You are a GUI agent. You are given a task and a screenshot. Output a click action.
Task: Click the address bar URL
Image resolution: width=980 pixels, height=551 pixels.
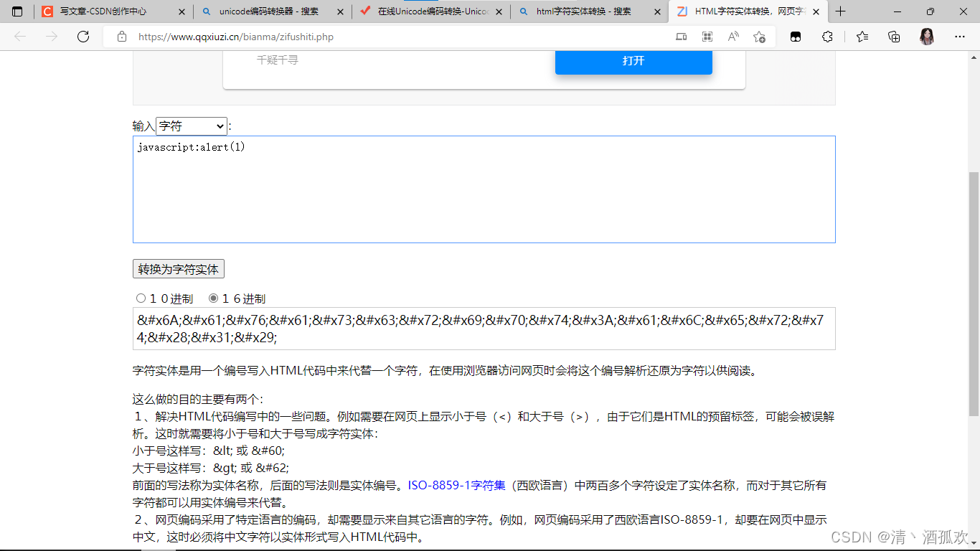coord(236,37)
